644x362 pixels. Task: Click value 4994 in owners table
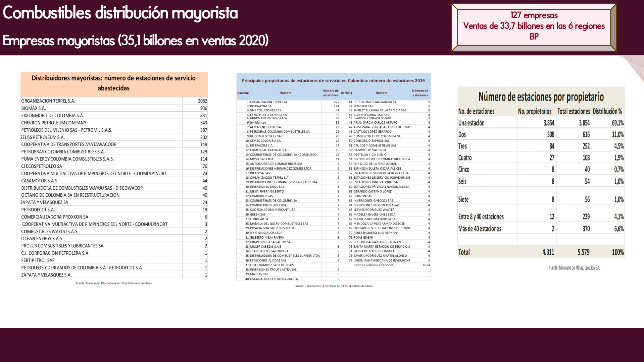(426, 265)
